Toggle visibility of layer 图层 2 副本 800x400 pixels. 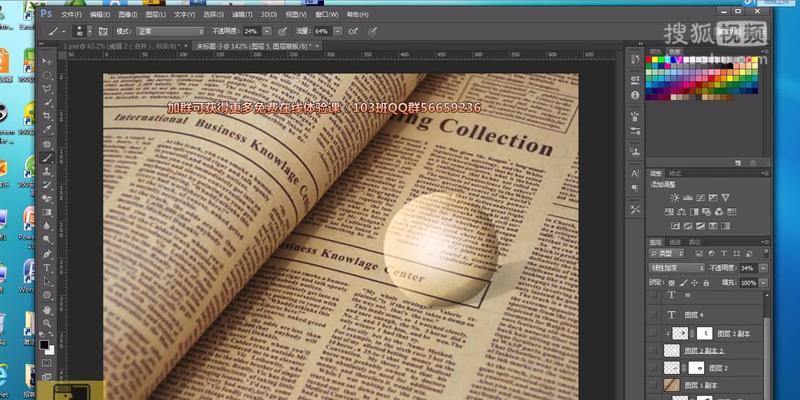pyautogui.click(x=653, y=333)
